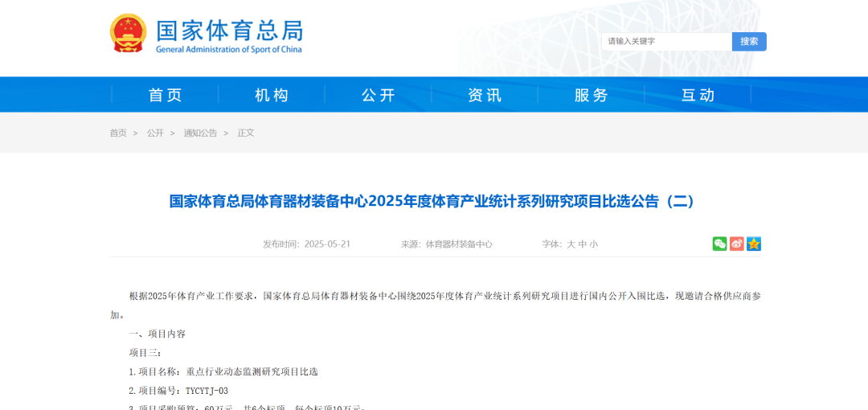Click the national emblem logo icon
The width and height of the screenshot is (868, 410).
(x=129, y=33)
